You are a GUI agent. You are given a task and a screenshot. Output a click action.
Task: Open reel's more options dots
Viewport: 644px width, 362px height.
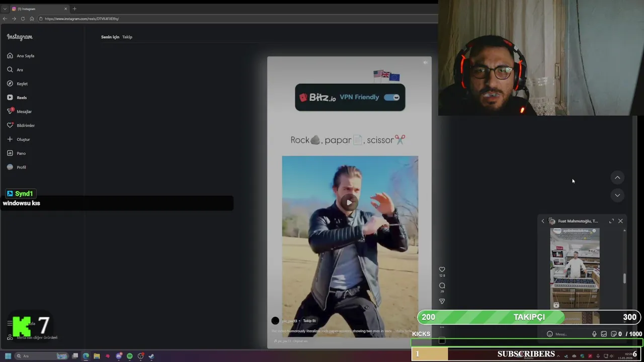(442, 327)
